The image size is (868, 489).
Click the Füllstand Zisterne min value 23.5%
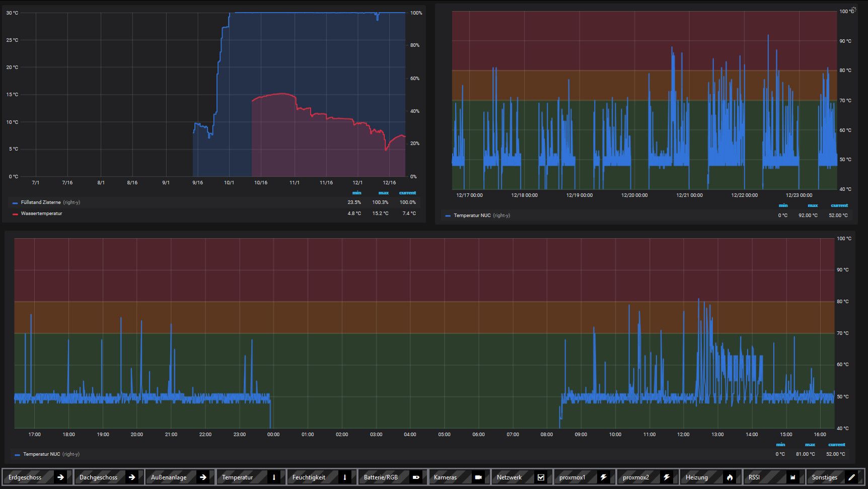[354, 202]
